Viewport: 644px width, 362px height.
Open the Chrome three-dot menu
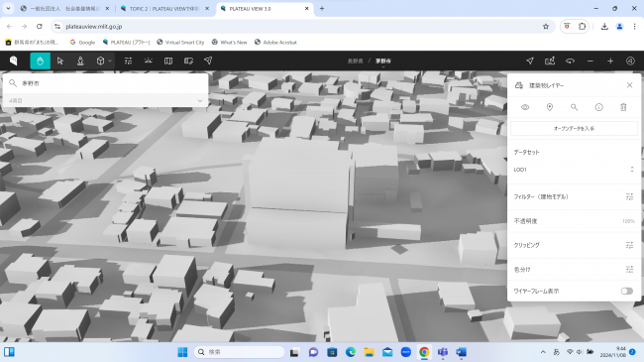pos(634,27)
